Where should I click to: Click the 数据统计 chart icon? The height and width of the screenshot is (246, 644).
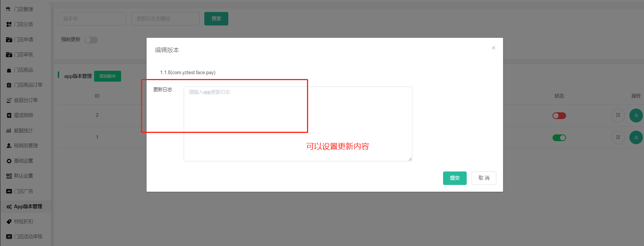pyautogui.click(x=9, y=131)
